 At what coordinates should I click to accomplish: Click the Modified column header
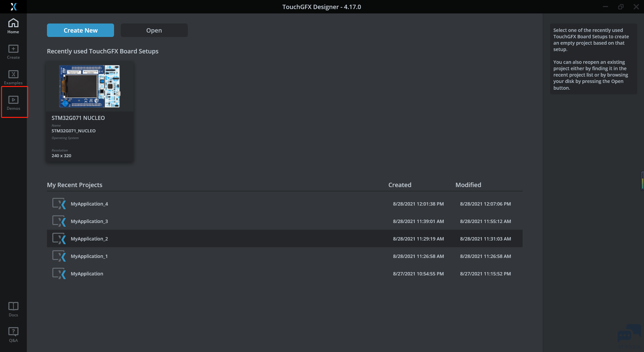tap(468, 185)
